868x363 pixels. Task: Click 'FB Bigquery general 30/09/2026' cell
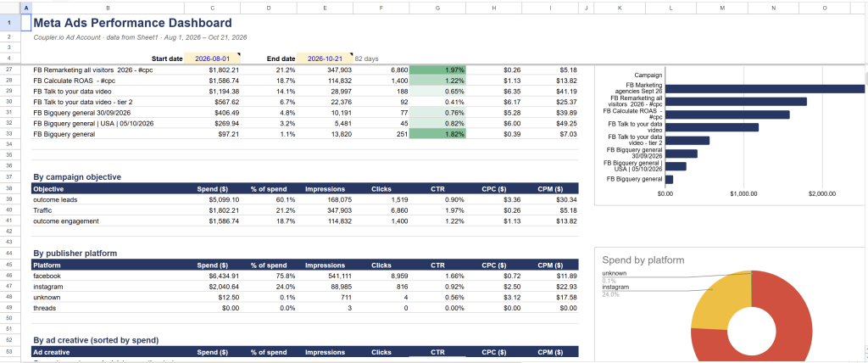[x=108, y=113]
